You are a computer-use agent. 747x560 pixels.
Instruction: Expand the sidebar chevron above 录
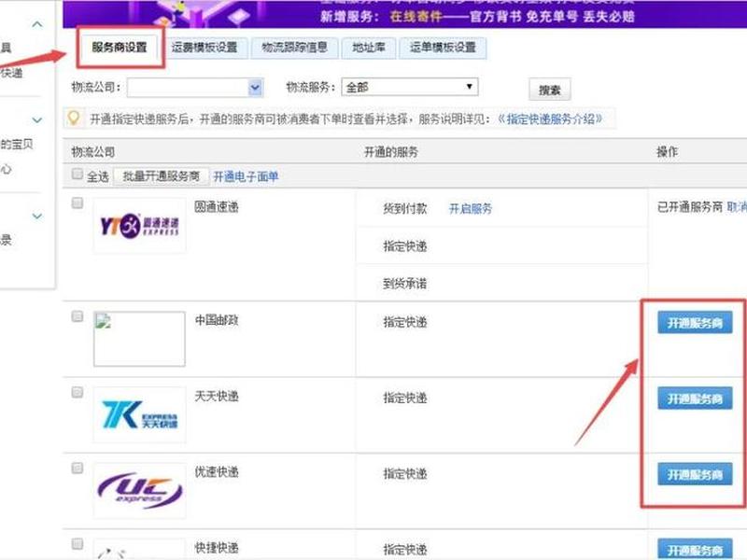coord(37,217)
